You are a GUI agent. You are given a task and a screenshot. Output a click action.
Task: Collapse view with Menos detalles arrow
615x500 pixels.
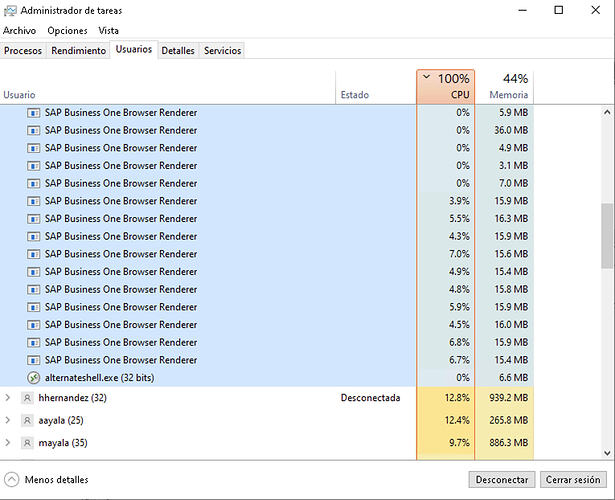click(x=12, y=479)
